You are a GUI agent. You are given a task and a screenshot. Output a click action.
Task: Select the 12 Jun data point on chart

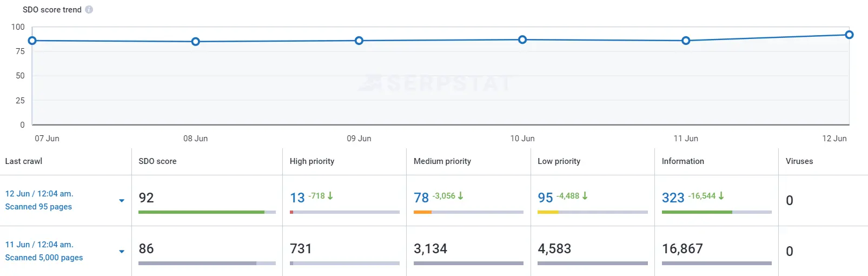click(849, 35)
